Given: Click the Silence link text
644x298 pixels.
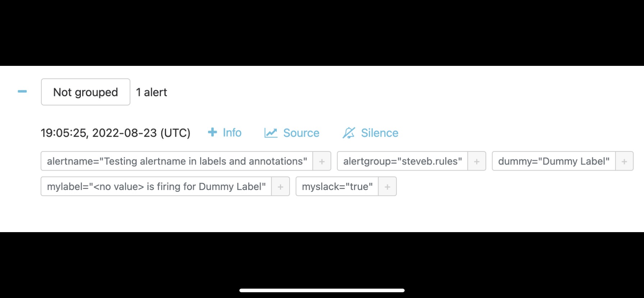Looking at the screenshot, I should pos(379,133).
